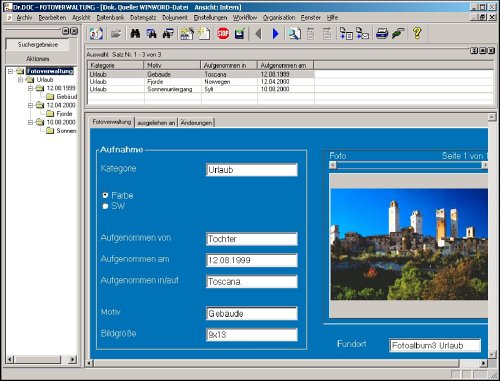Click the save icon with green checkmark
Viewport: 500px width, 381px height.
(x=240, y=34)
